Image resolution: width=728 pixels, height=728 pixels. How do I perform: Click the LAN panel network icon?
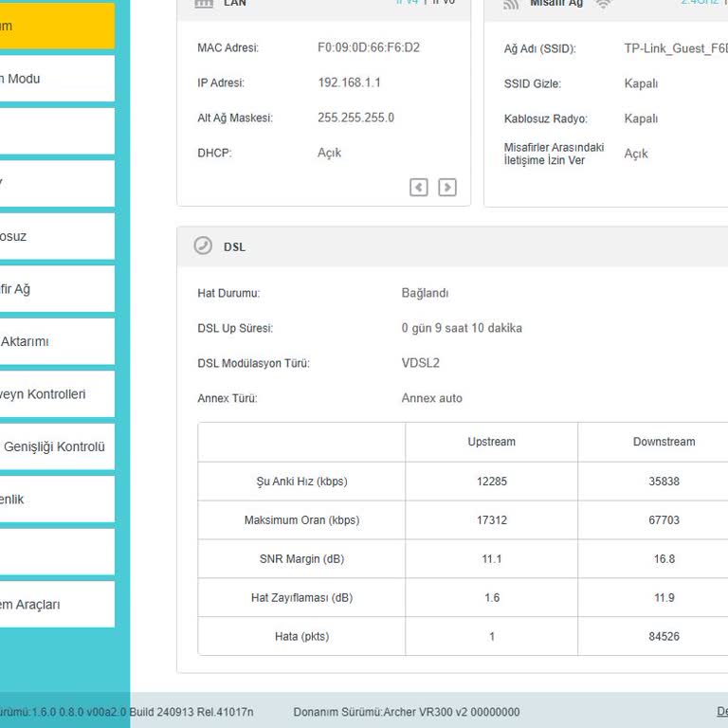click(204, 4)
